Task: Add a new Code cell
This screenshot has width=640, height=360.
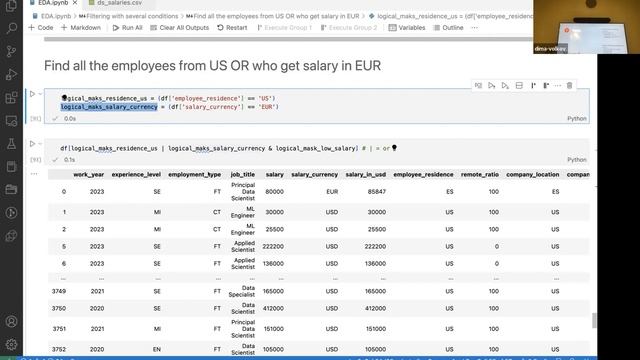Action: point(41,28)
